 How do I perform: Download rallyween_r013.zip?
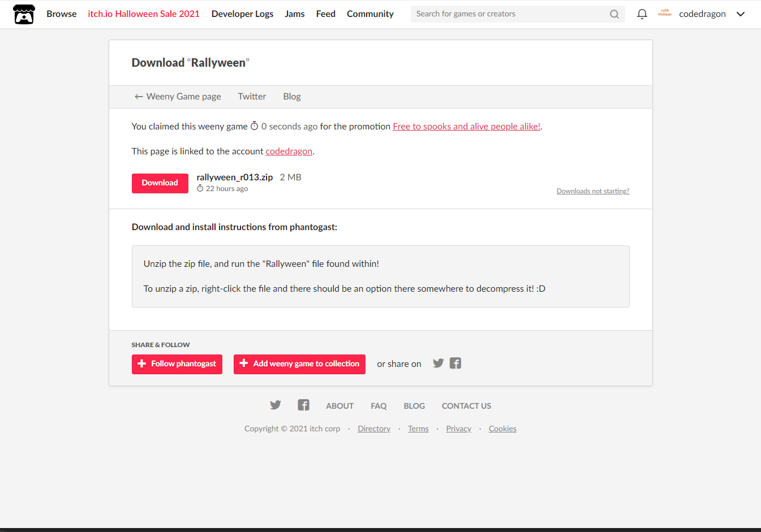[x=160, y=183]
